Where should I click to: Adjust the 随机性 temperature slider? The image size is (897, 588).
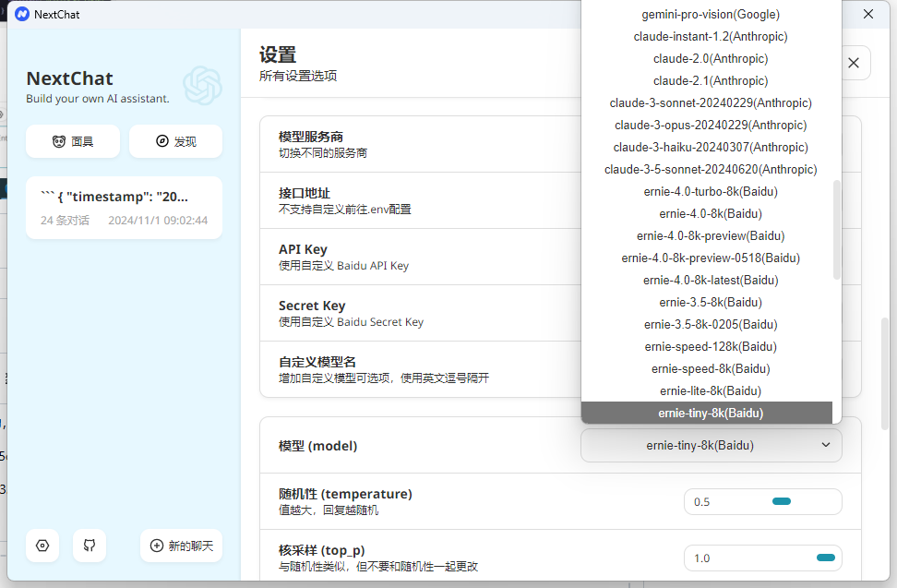(781, 501)
